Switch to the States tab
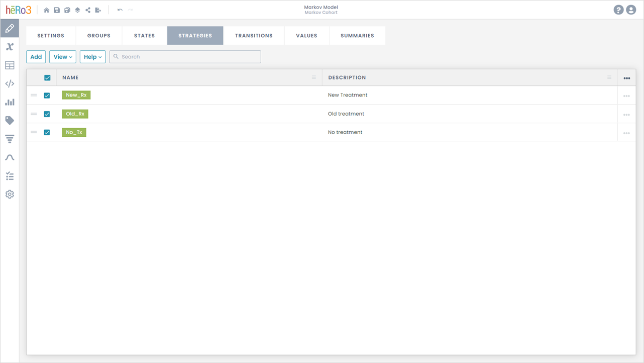Viewport: 644px width, 363px height. pos(145,36)
